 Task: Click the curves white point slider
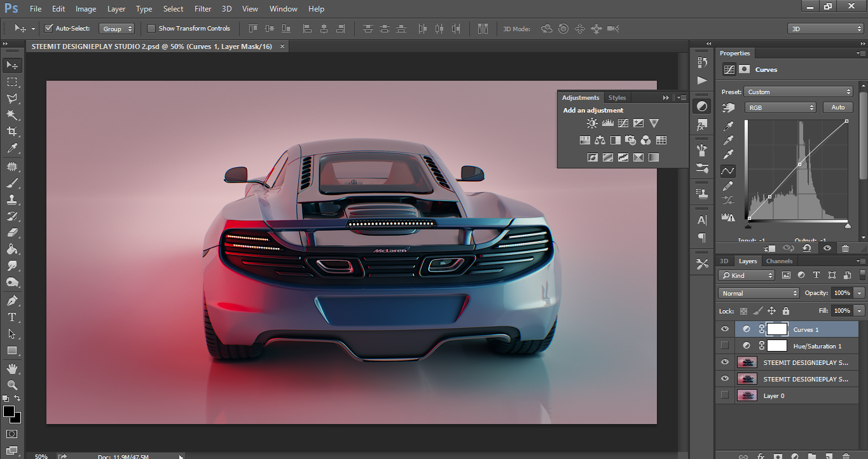[847, 226]
